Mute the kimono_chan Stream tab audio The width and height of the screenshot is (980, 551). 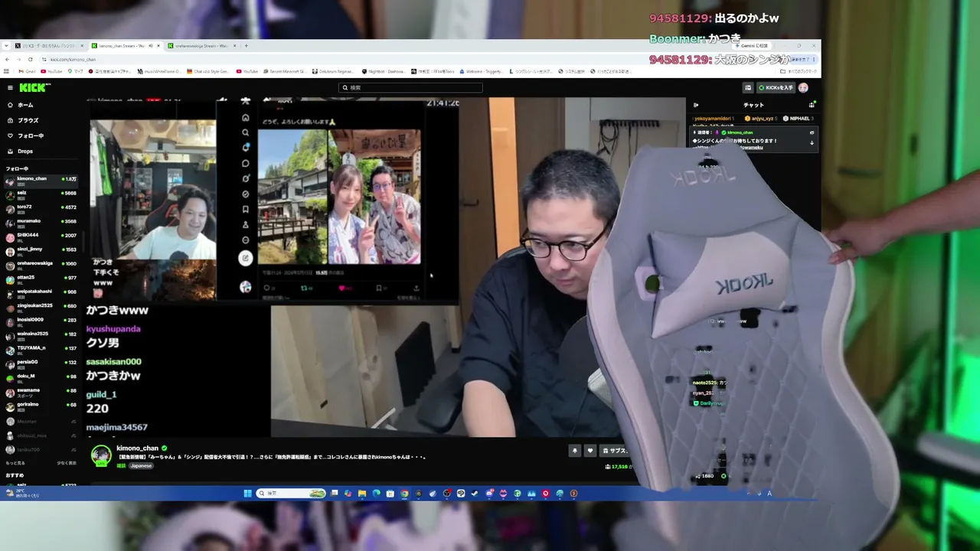[151, 46]
